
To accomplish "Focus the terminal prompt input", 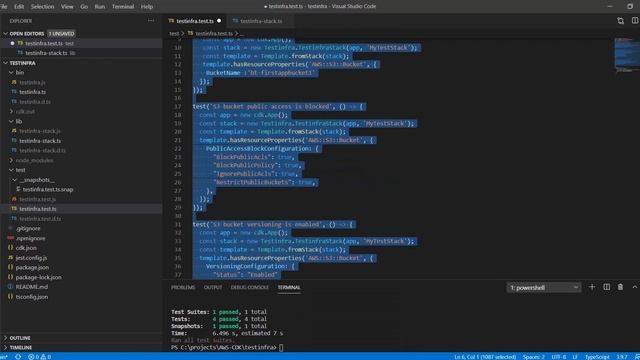I will point(281,347).
